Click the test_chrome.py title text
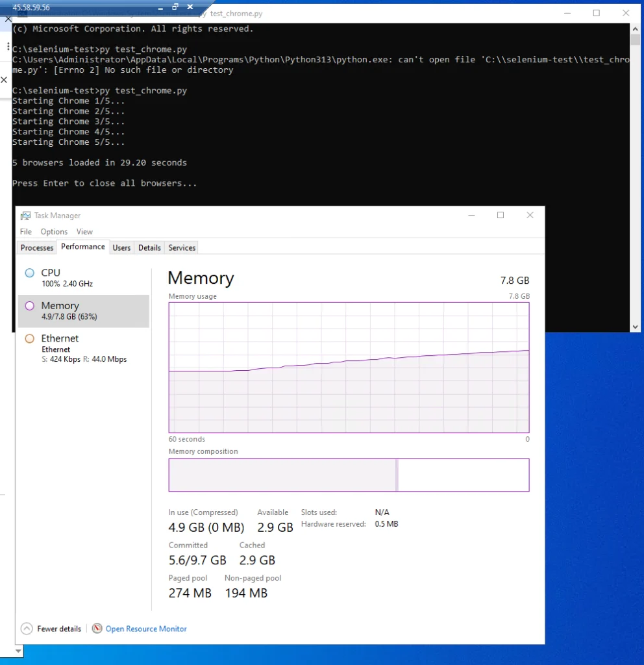This screenshot has width=644, height=665. point(236,14)
